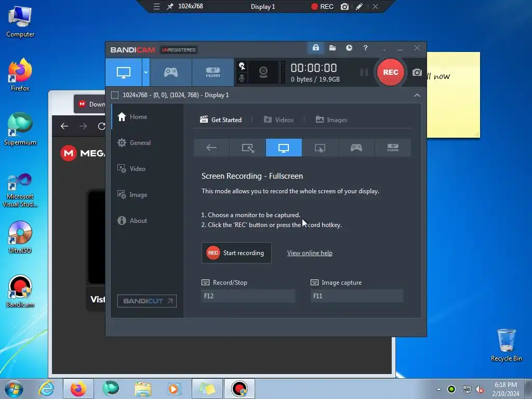Open the output folder icon
Image resolution: width=532 pixels, height=399 pixels.
332,48
